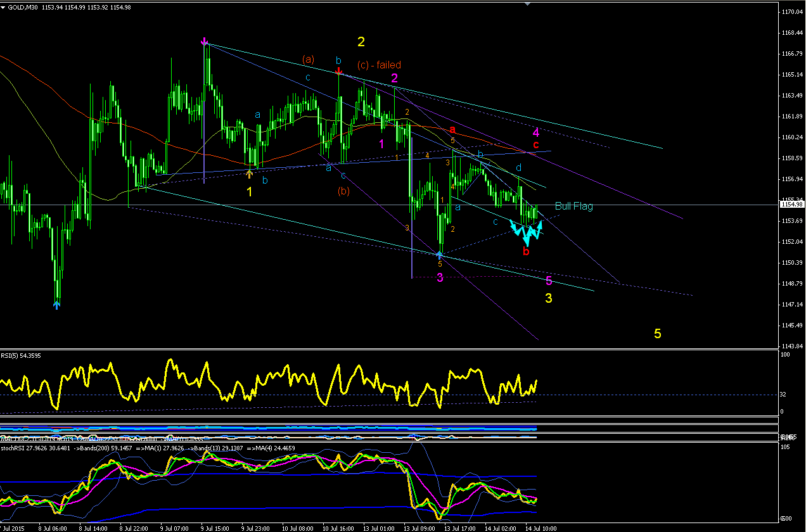Viewport: 806px width, 532px height.
Task: Click the current price tag 1154.98
Action: 791,205
